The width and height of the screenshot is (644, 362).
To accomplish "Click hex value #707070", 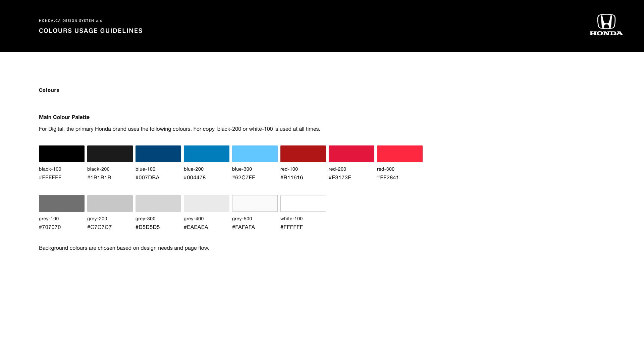I will click(50, 227).
